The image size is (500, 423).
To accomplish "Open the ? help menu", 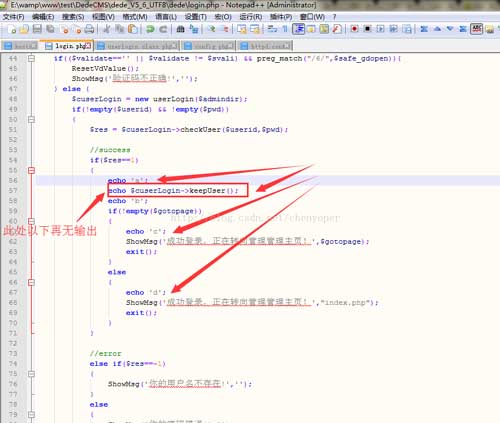I will pyautogui.click(x=334, y=17).
